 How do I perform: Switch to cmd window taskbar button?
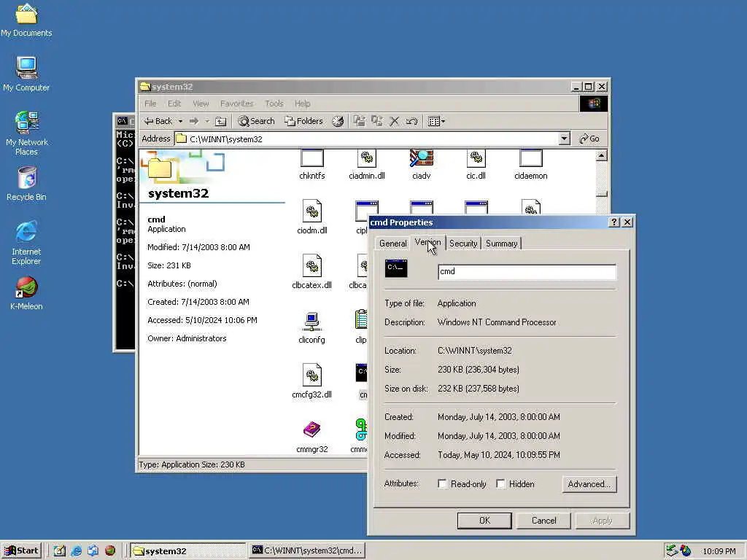[x=307, y=551]
